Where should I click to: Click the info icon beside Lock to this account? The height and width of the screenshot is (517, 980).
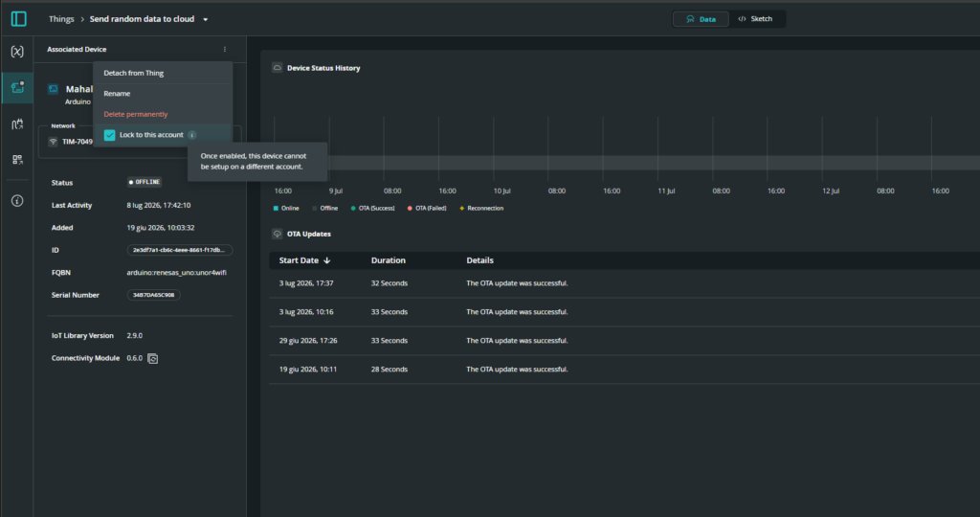pos(192,135)
